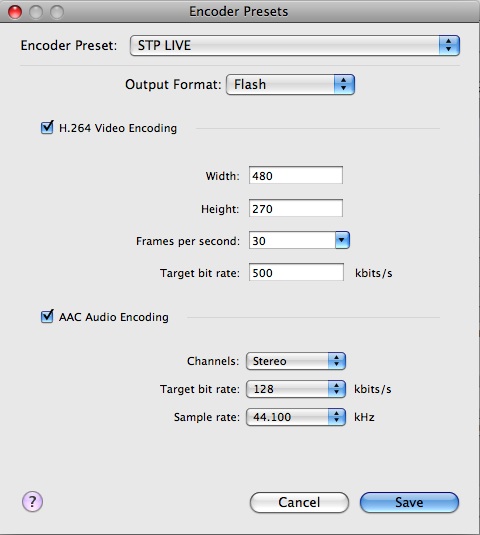Open the 128 kbits/s audio bit rate dropdown
The image size is (480, 535).
tap(296, 389)
